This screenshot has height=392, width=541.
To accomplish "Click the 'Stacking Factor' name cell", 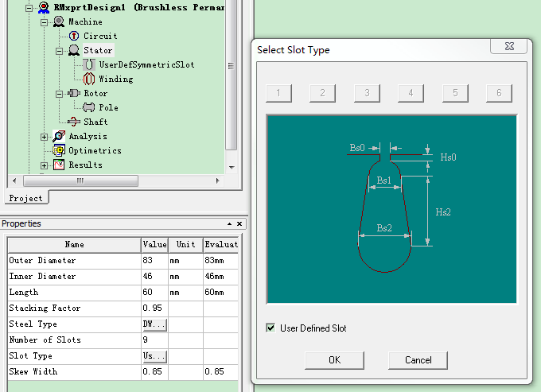I will pos(74,309).
